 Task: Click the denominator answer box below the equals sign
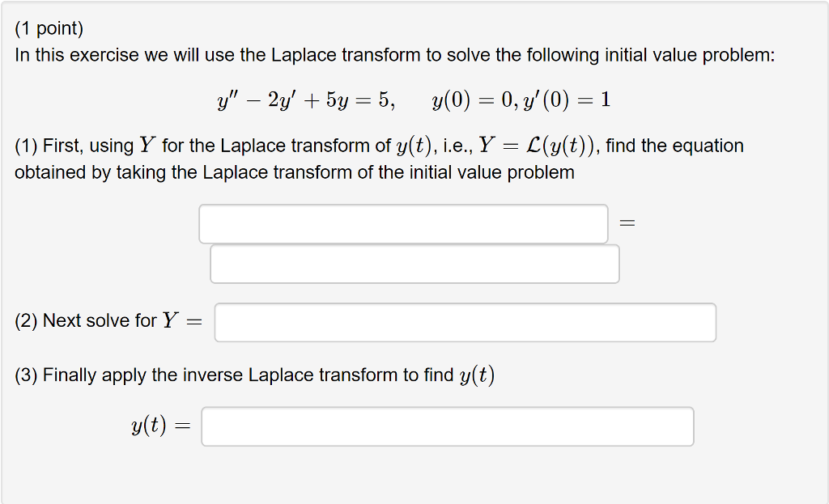(414, 263)
